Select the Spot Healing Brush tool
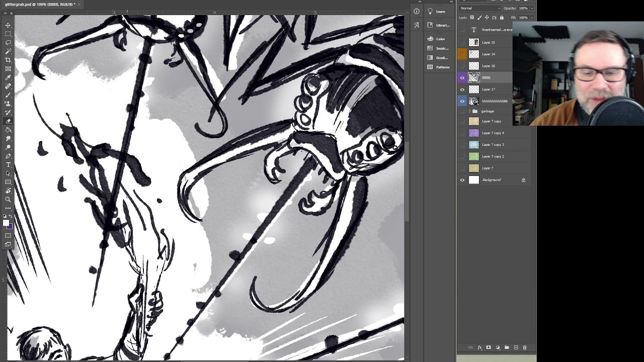Viewport: 644px width, 362px height. (x=8, y=86)
